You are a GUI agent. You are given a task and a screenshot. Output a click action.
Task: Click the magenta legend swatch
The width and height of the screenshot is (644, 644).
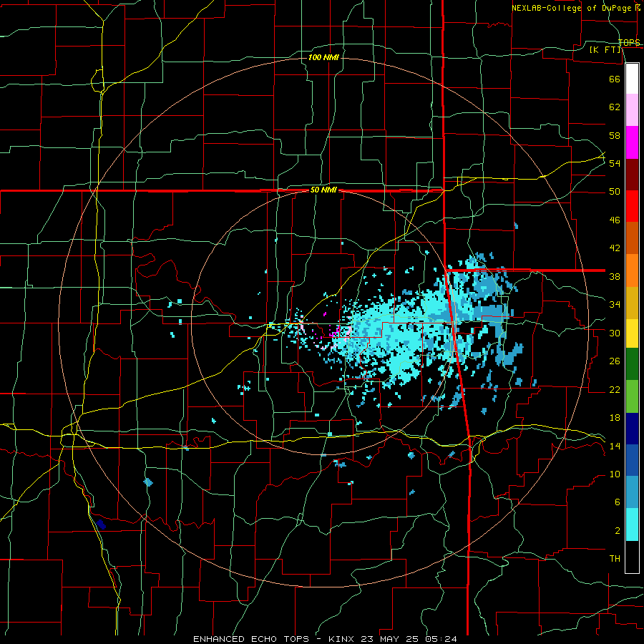(x=632, y=142)
